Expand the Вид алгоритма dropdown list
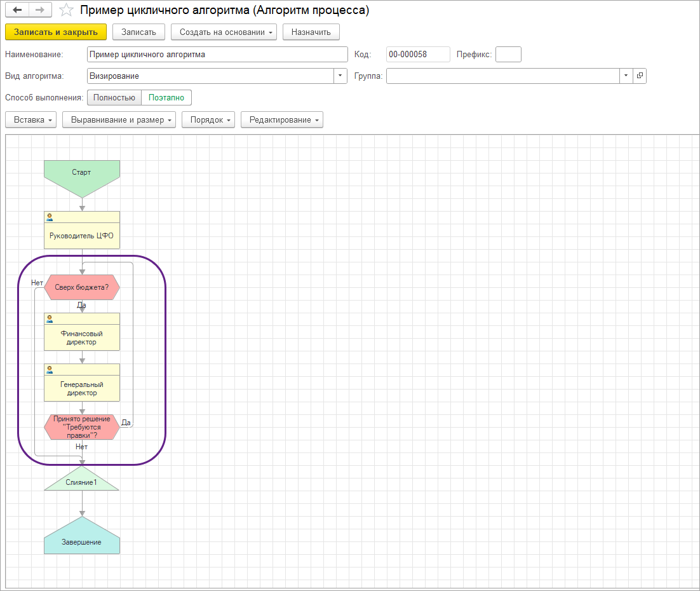 tap(341, 76)
